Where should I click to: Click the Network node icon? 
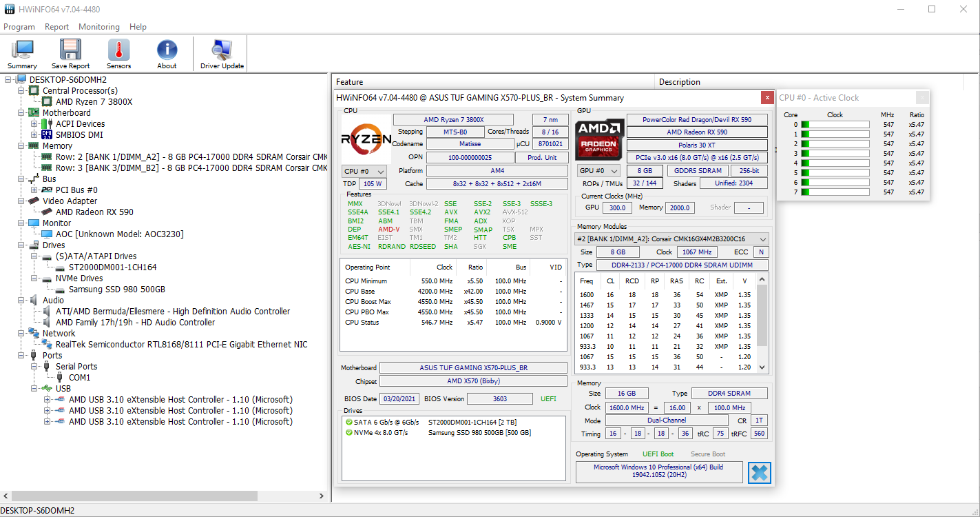pyautogui.click(x=33, y=333)
